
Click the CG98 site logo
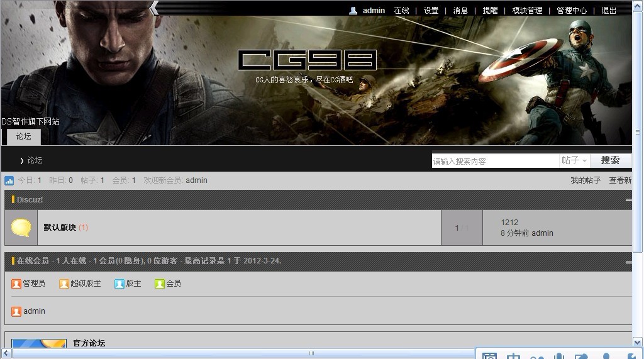[307, 60]
